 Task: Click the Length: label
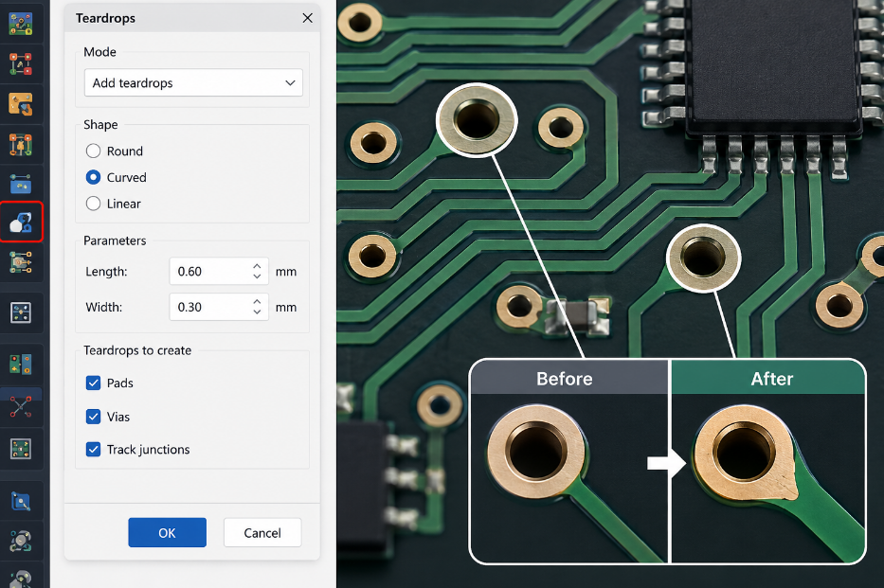[x=106, y=272]
